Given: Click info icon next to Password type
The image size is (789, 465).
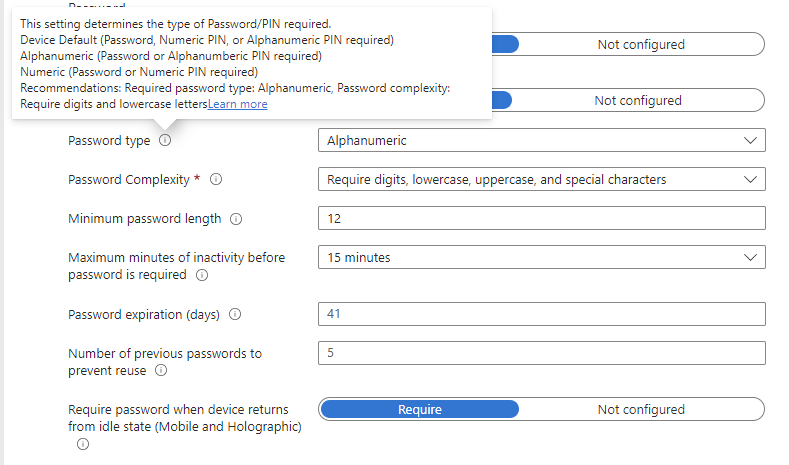Looking at the screenshot, I should point(165,141).
